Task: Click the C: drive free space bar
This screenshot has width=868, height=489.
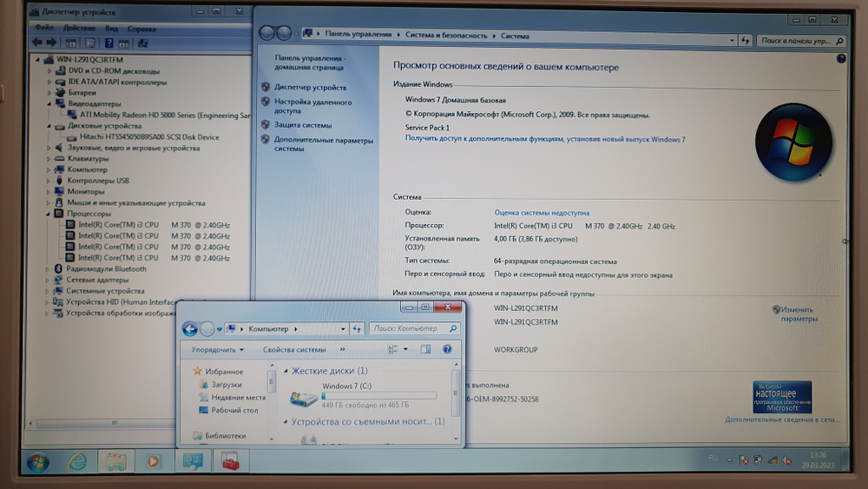Action: 379,395
